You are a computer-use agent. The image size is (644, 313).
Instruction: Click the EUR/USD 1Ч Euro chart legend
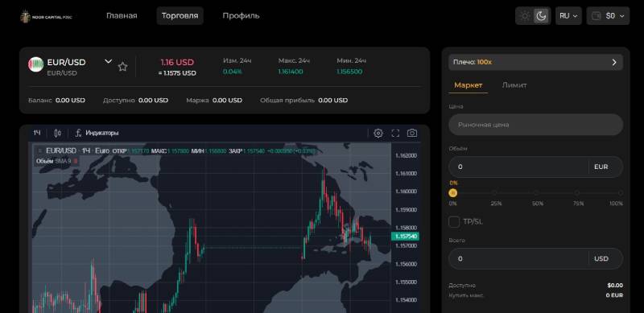77,151
